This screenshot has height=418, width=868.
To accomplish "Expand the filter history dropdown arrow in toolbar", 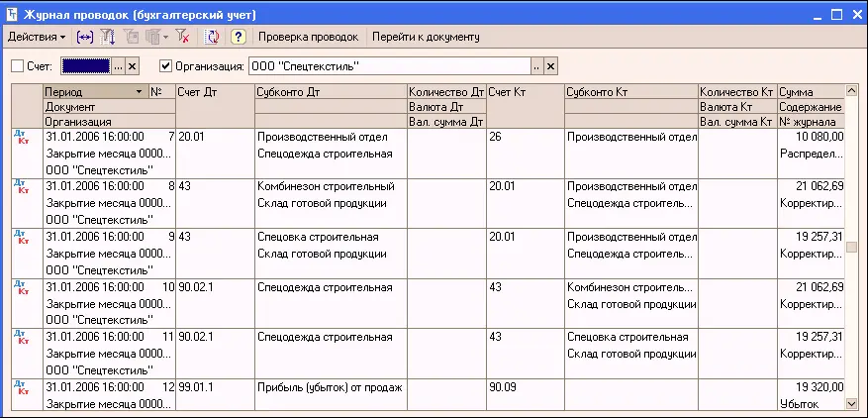I will (x=165, y=37).
